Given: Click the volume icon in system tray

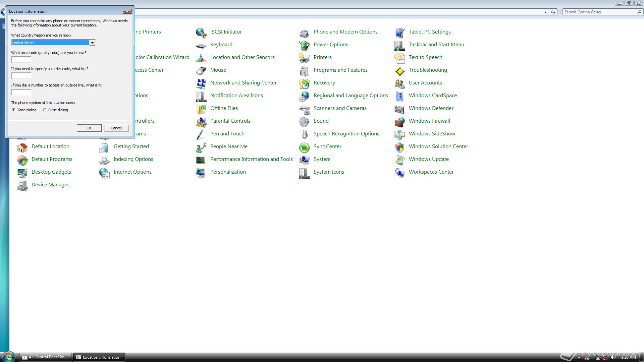Looking at the screenshot, I should [x=613, y=357].
